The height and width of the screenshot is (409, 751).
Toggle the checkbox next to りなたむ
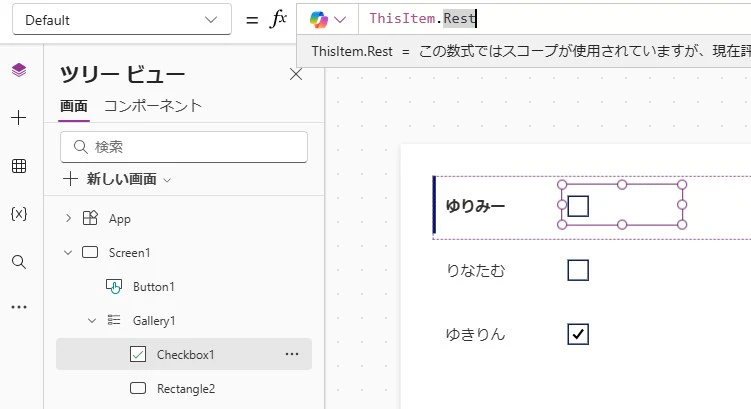(x=578, y=270)
